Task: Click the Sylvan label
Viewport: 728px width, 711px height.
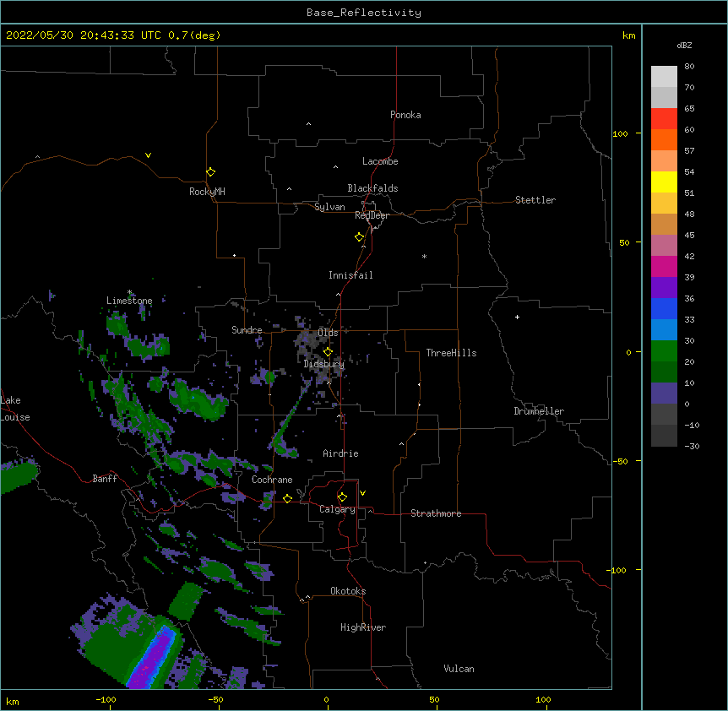Action: [x=329, y=207]
